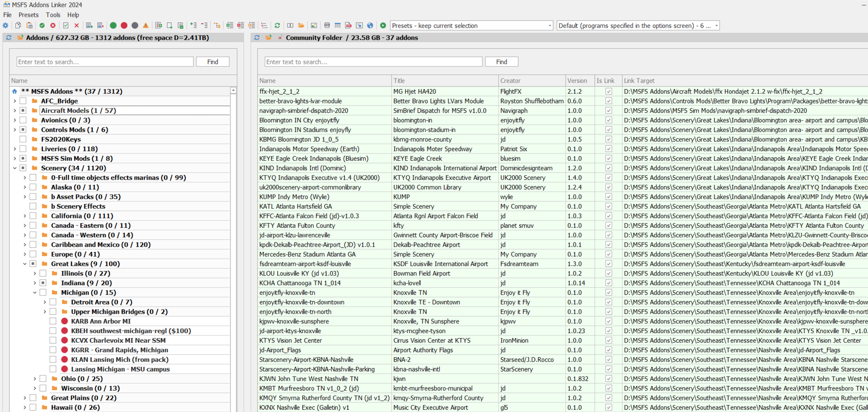The height and width of the screenshot is (412, 868).
Task: Click the orange warning triangle icon
Action: pos(146,25)
